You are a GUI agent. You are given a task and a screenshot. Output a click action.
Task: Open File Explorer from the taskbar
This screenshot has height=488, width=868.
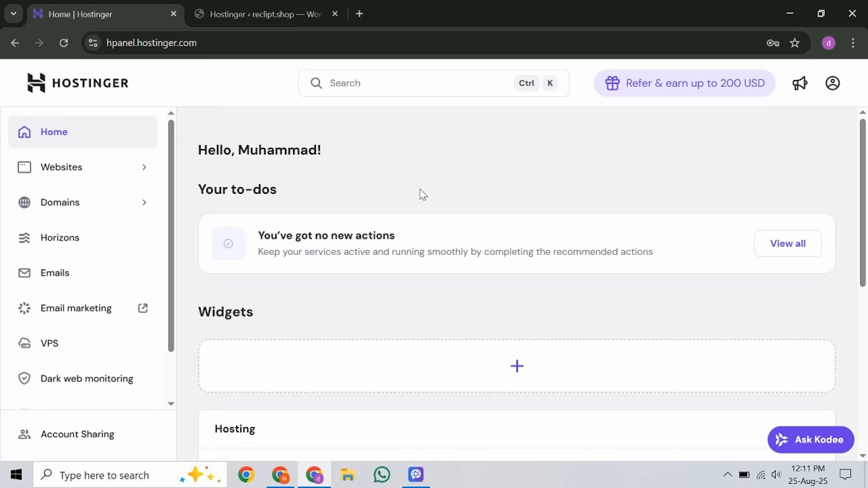click(348, 474)
